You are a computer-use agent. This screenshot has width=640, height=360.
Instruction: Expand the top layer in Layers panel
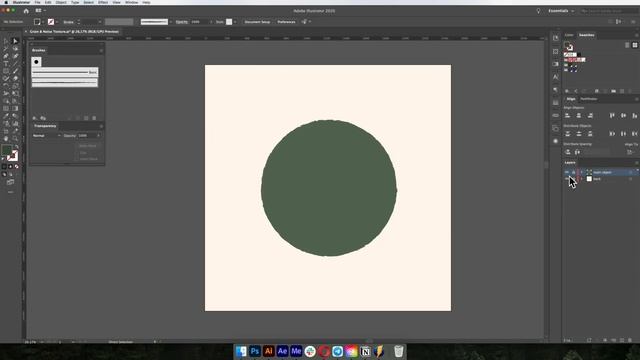582,172
